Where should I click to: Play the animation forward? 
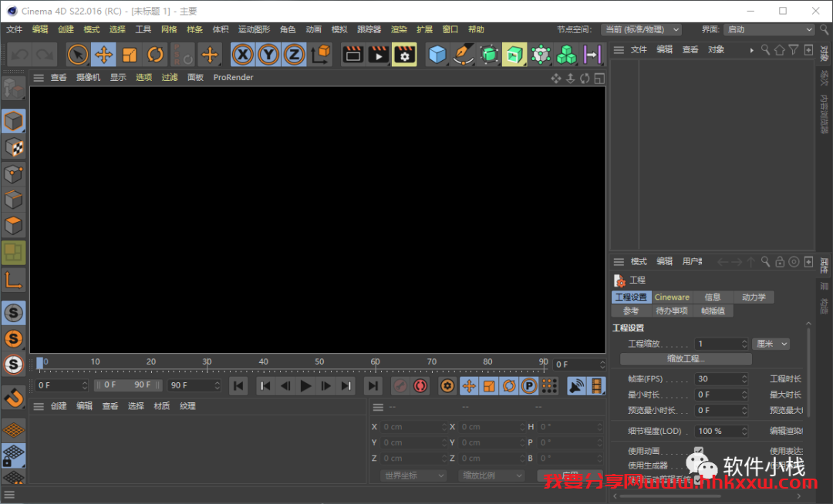[x=305, y=385]
